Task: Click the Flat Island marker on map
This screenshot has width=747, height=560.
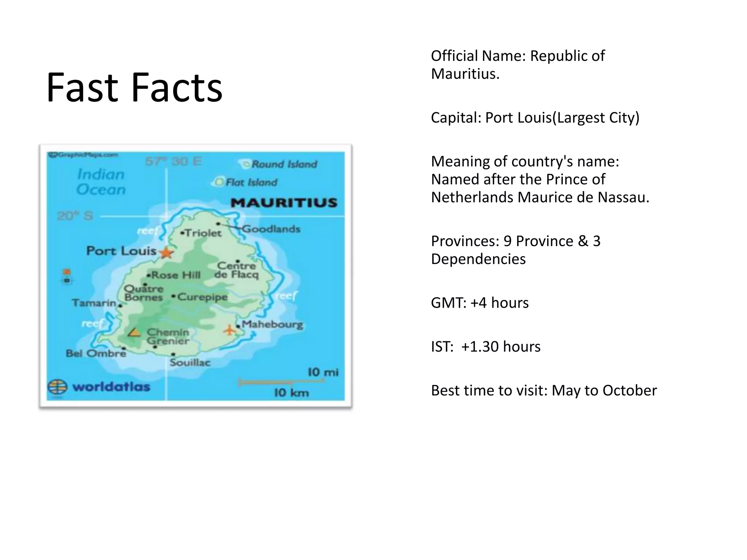Action: tap(219, 182)
